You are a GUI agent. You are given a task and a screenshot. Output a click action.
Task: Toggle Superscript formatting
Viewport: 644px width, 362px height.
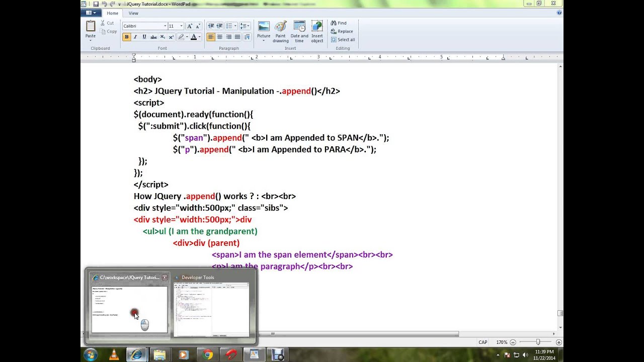[x=171, y=37]
